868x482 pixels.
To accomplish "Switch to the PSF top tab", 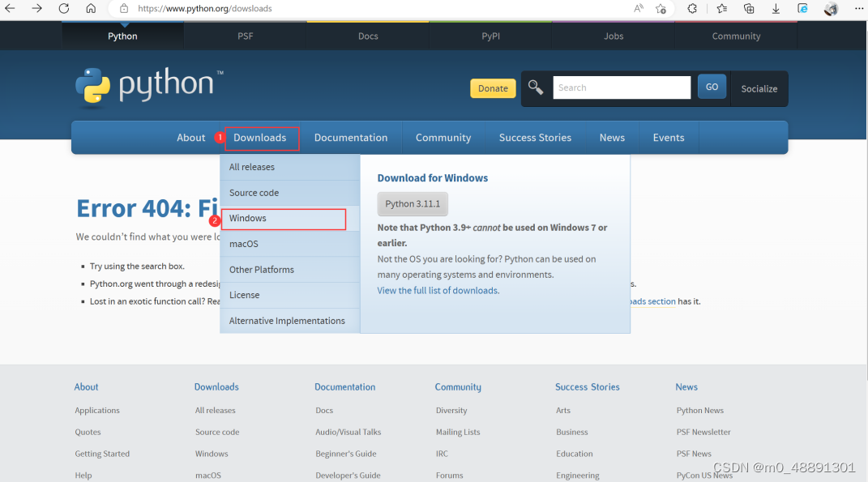I will point(246,36).
